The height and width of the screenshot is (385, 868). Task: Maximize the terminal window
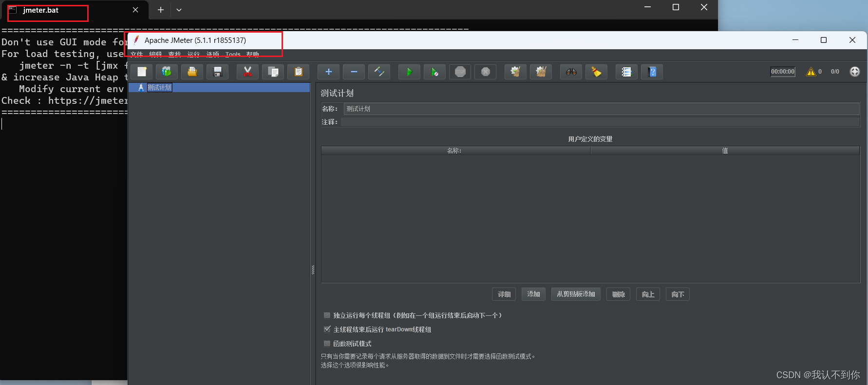[676, 7]
